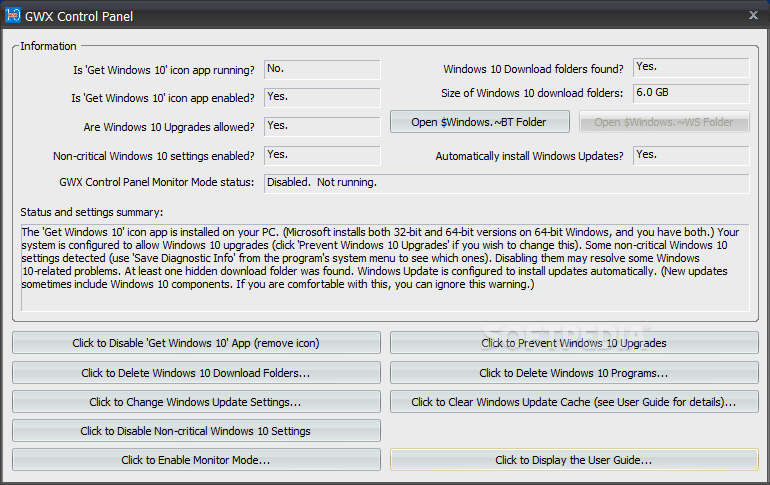This screenshot has width=770, height=485.
Task: Disable the 'Get Windows 10' App icon
Action: coord(196,343)
